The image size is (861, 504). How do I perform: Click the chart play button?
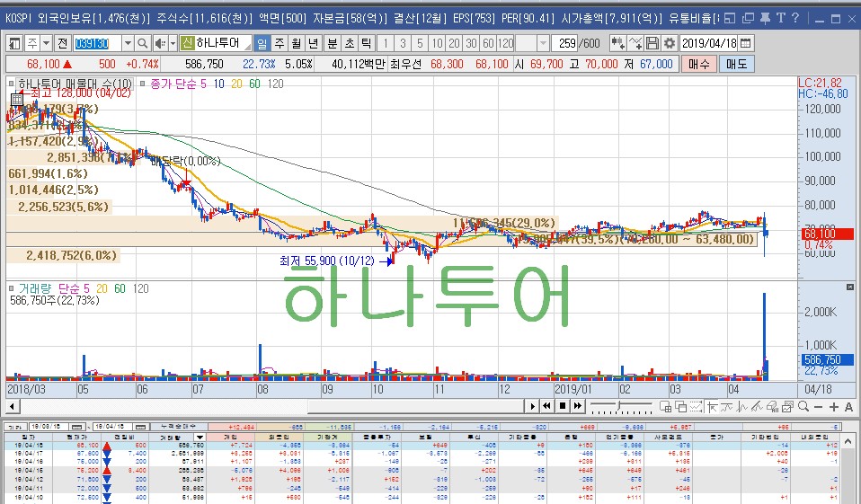click(531, 406)
